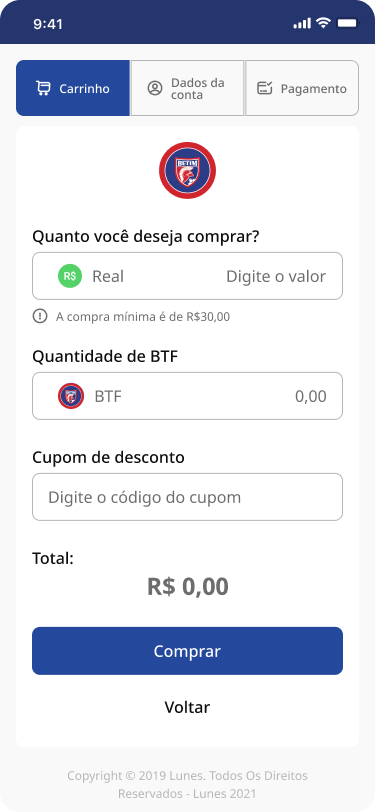Select the Carrinho tab

tap(73, 88)
